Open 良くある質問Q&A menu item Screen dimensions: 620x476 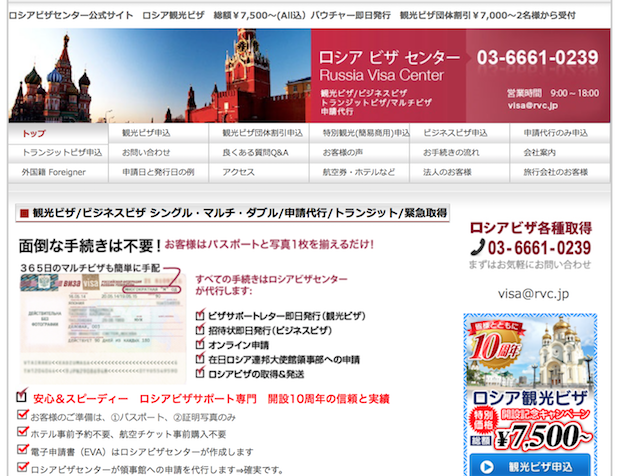255,152
